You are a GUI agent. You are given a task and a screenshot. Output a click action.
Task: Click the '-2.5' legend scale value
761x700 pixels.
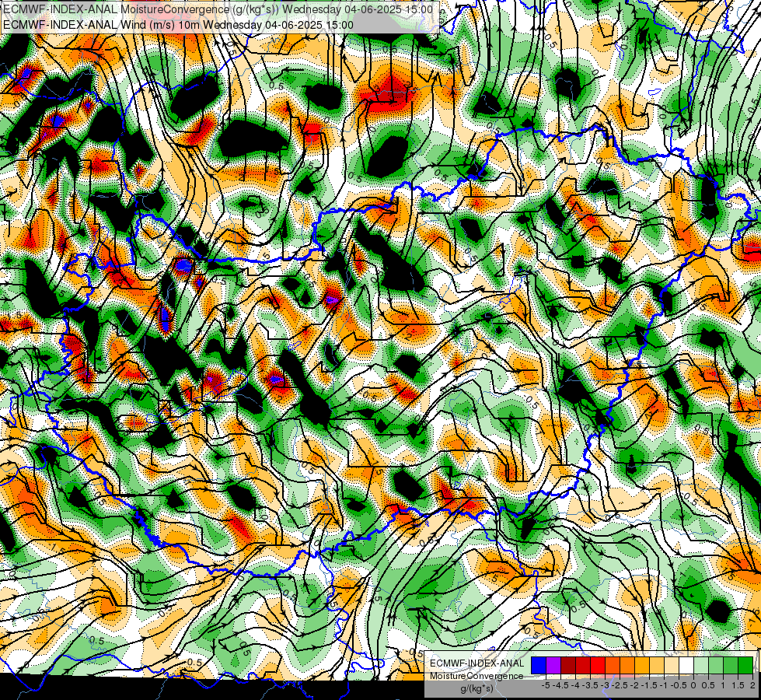pos(620,685)
